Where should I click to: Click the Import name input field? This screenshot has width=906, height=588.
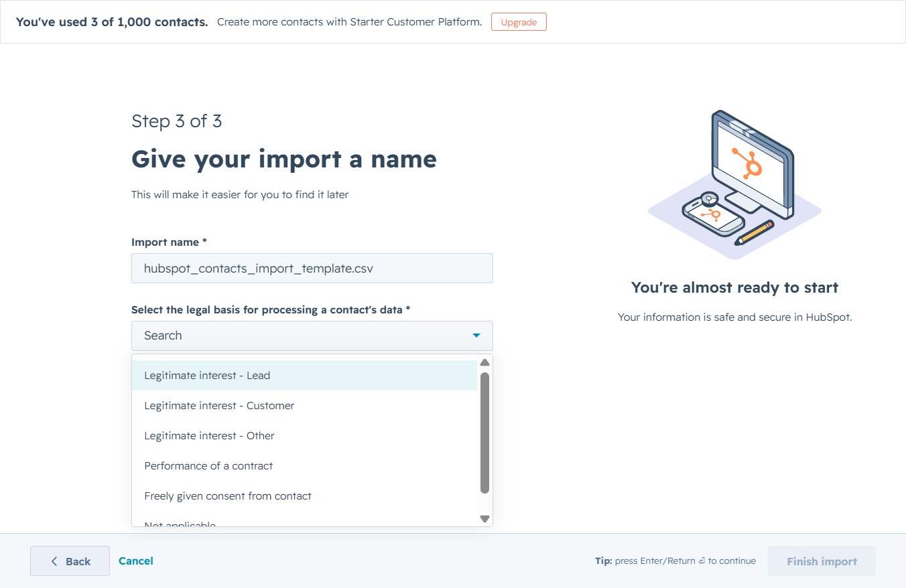coord(312,268)
